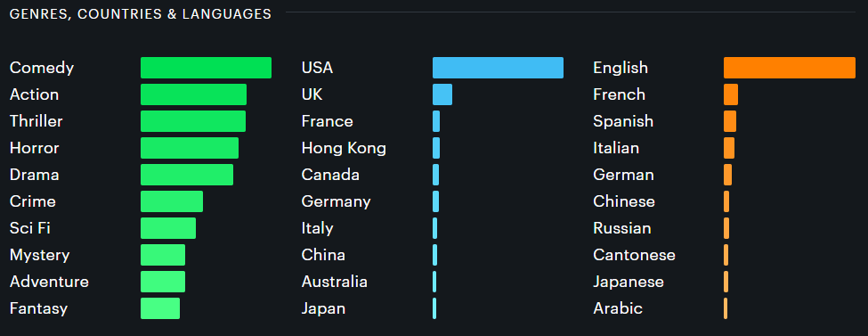The image size is (868, 336).
Task: Click the Comedy genre label
Action: [x=42, y=68]
